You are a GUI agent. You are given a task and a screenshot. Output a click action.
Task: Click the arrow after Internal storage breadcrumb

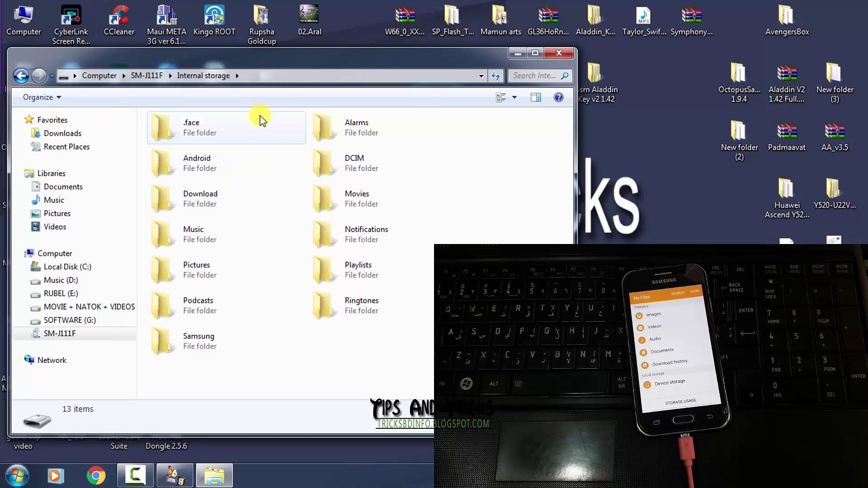237,75
